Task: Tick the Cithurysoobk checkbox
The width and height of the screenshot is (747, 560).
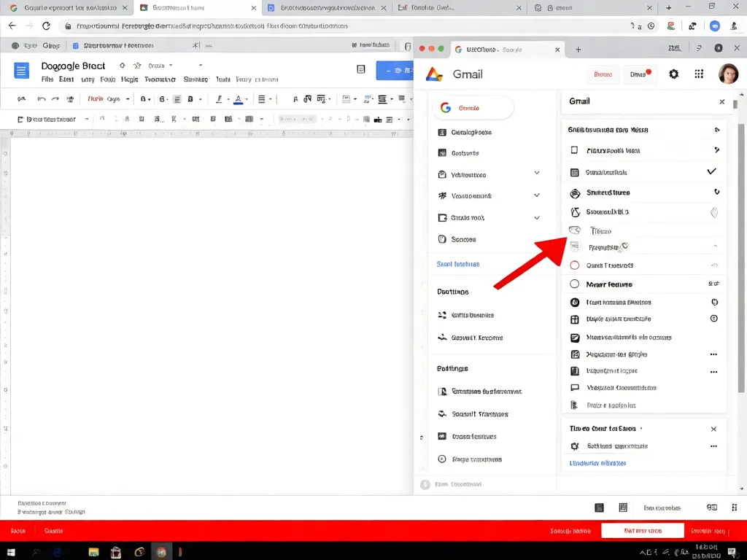Action: click(575, 150)
